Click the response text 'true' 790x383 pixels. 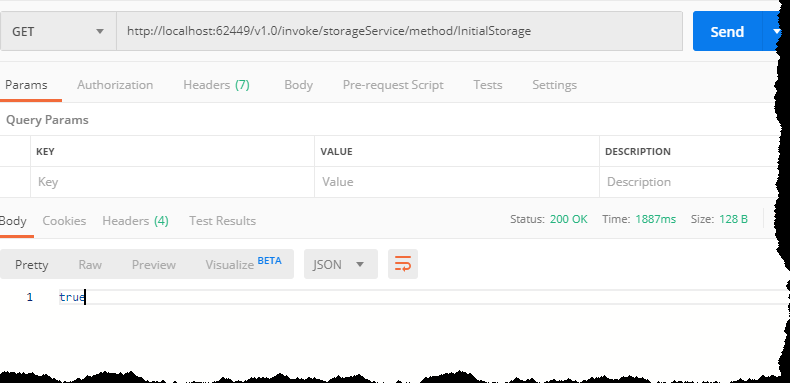pos(72,297)
